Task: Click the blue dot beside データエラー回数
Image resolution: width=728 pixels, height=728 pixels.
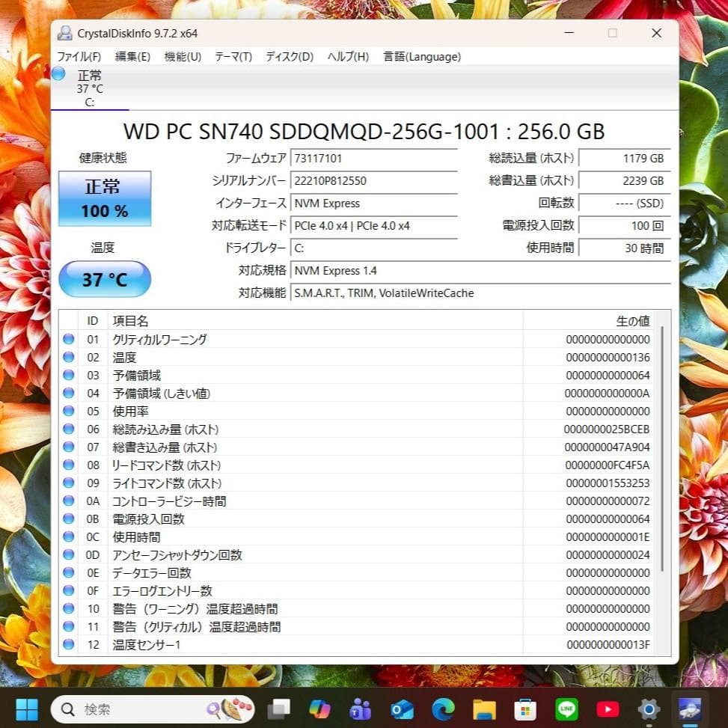Action: pos(69,572)
